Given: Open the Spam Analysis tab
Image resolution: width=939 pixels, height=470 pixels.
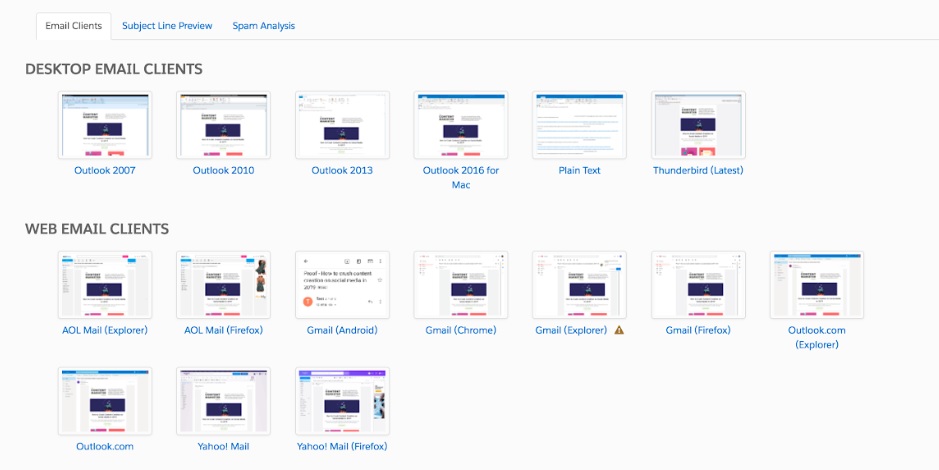Looking at the screenshot, I should pos(263,26).
